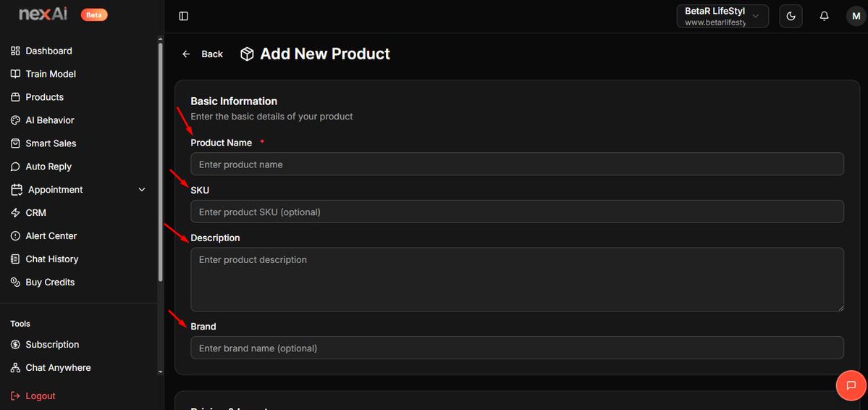The image size is (868, 410).
Task: Click the CRM lightning bolt icon
Action: pyautogui.click(x=15, y=213)
